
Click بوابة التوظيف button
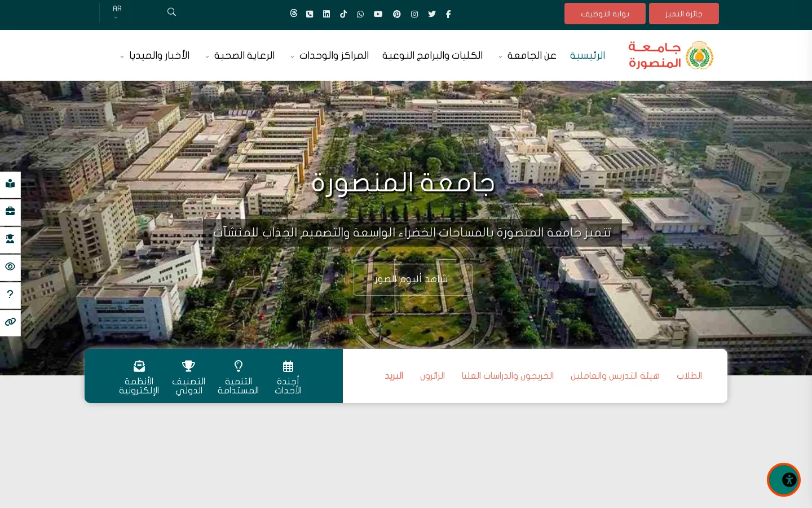coord(605,14)
